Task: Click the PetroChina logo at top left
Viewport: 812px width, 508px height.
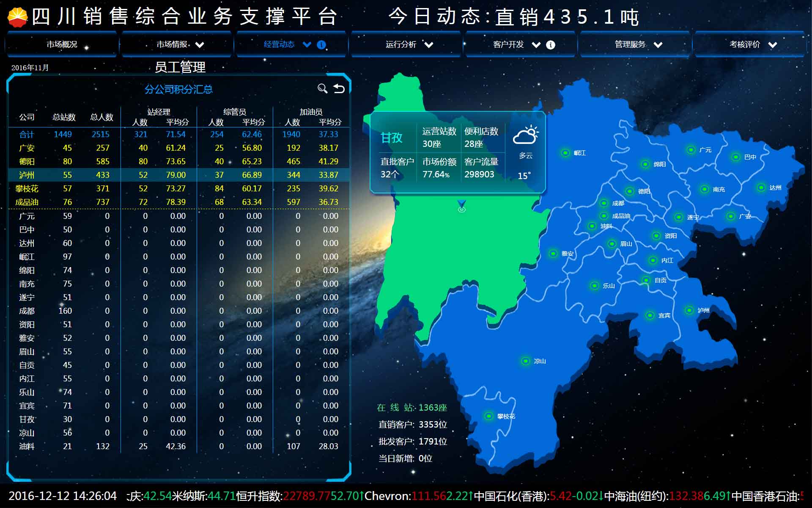Action: click(18, 17)
